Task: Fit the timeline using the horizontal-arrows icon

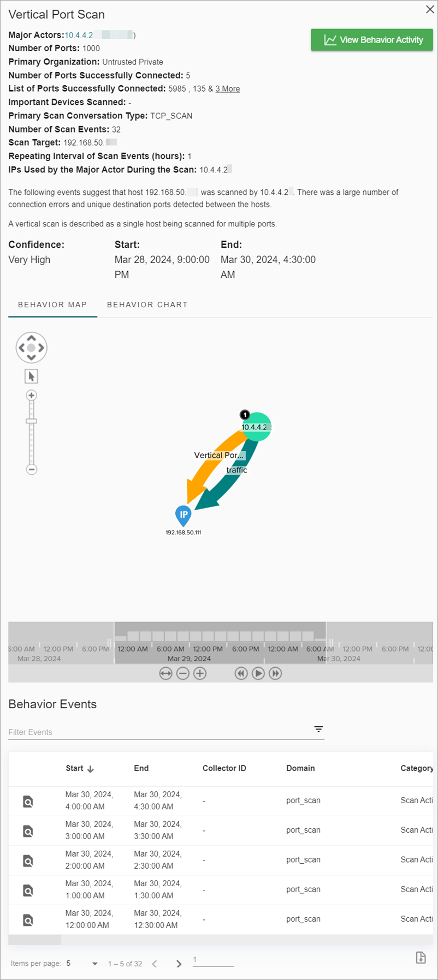Action: [x=165, y=673]
